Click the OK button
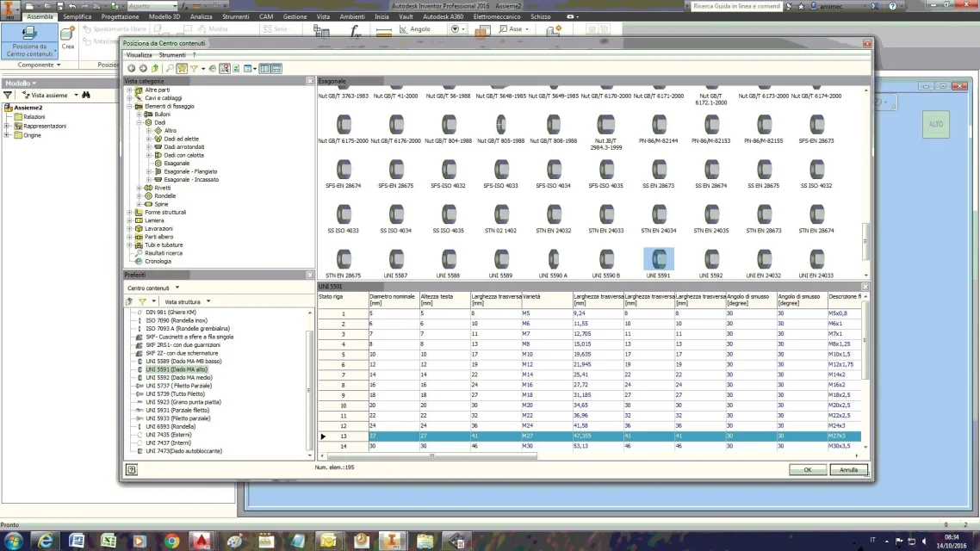980x551 pixels. click(808, 470)
